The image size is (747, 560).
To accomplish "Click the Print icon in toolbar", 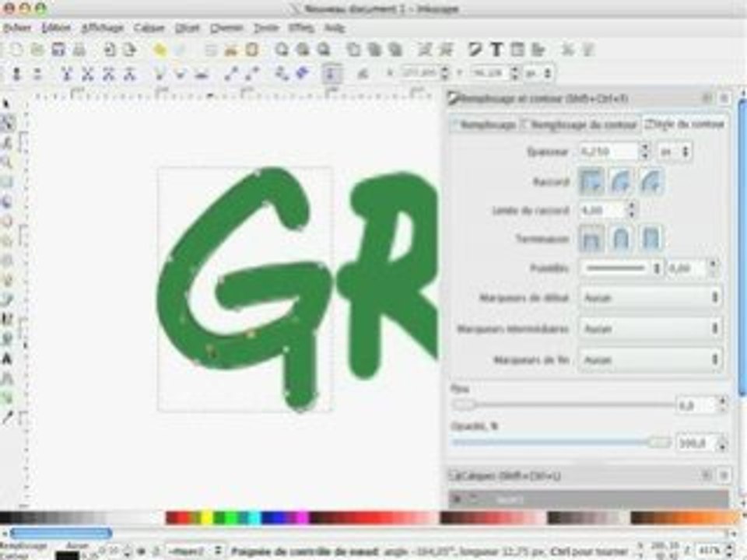I will coord(79,50).
